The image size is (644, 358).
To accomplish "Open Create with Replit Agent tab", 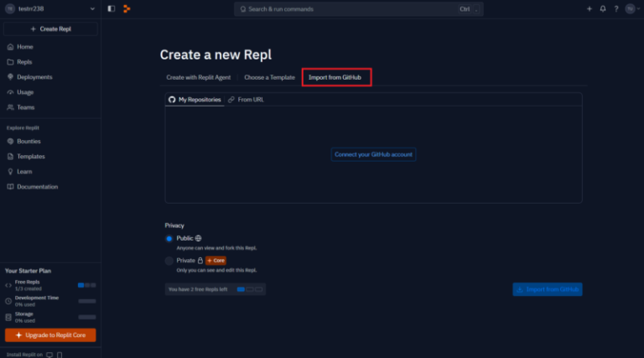I will (x=199, y=77).
